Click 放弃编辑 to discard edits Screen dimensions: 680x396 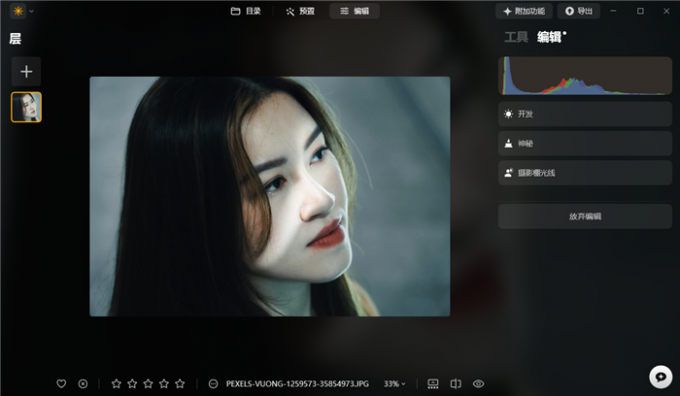click(585, 216)
